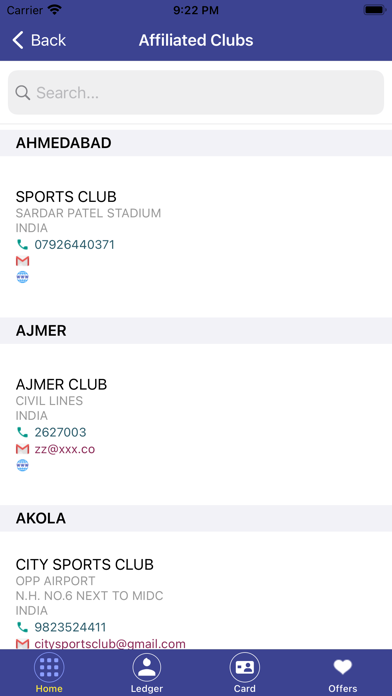This screenshot has width=392, height=696.
Task: Tap the Gmail icon under Sports Club
Action: (22, 261)
